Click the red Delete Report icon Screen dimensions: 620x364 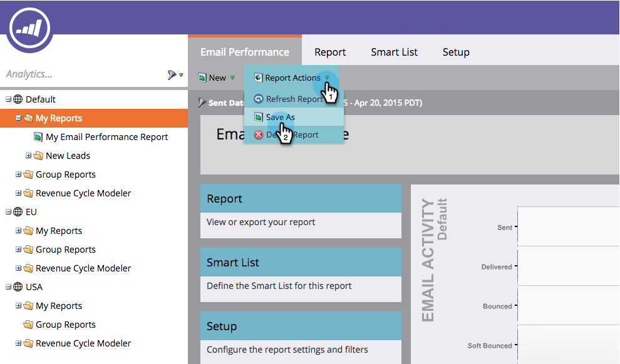(x=258, y=134)
